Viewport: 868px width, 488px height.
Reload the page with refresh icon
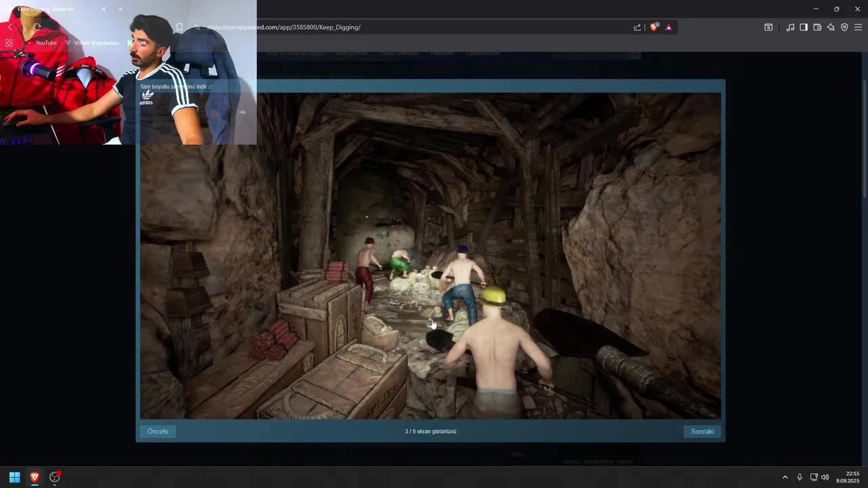click(x=37, y=27)
